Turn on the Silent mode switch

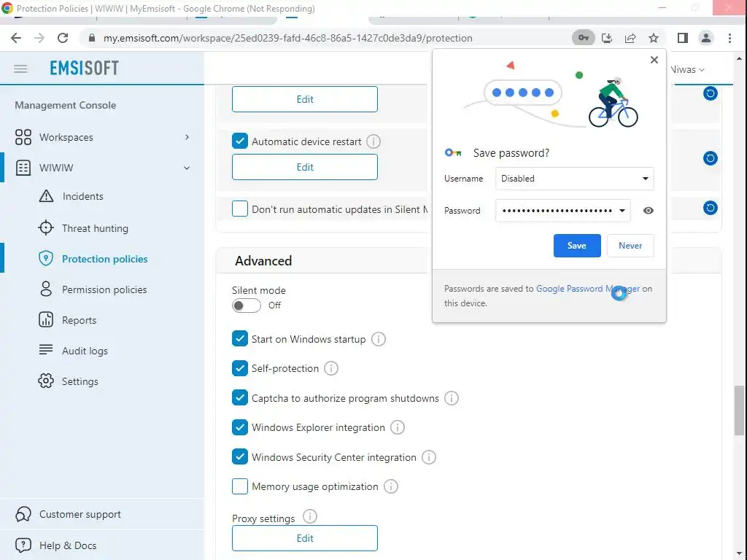[247, 306]
